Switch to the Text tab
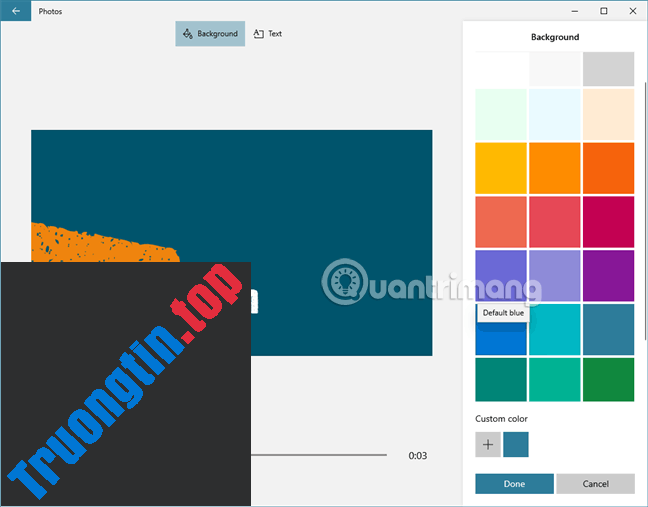Screen dimensions: 648x507 268,34
